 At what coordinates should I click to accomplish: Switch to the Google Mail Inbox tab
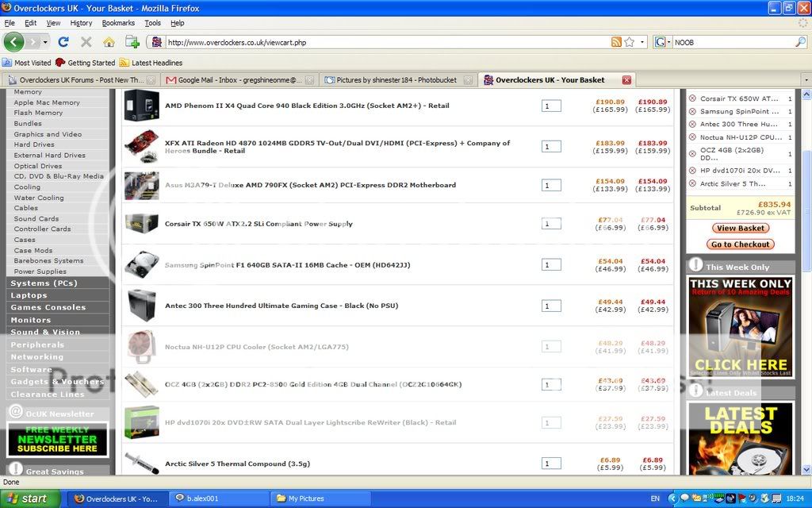pyautogui.click(x=237, y=80)
